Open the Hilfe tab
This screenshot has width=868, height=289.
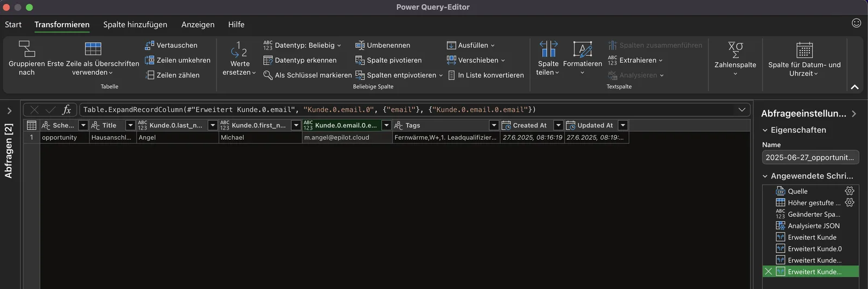(x=236, y=24)
